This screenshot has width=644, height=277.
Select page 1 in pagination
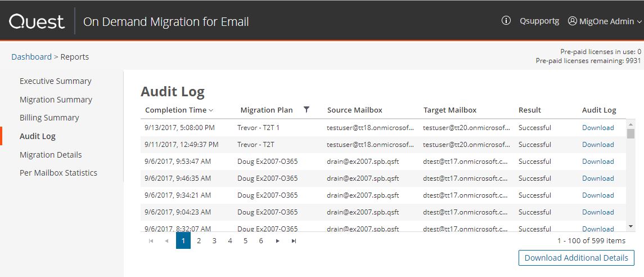coord(183,240)
